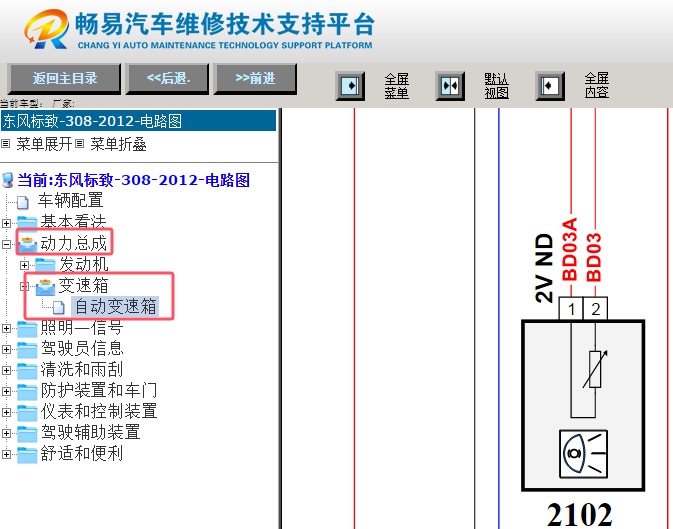
Task: Select the 动力总成 tree label
Action: 73,243
